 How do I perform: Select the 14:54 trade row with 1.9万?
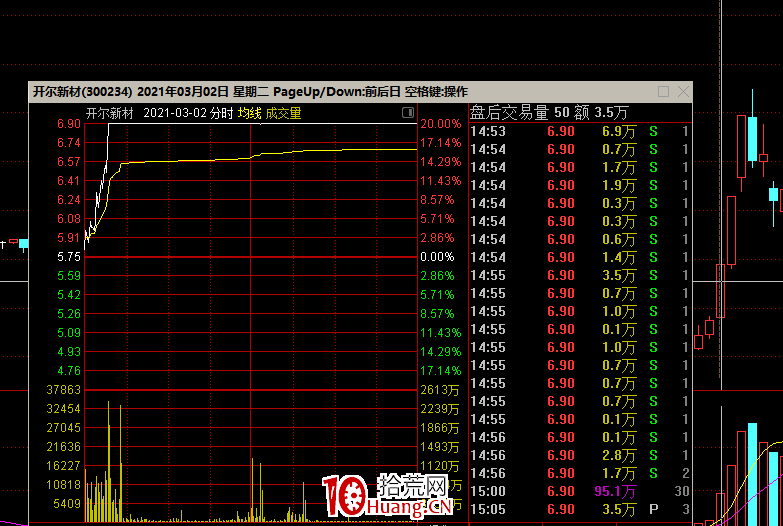579,185
